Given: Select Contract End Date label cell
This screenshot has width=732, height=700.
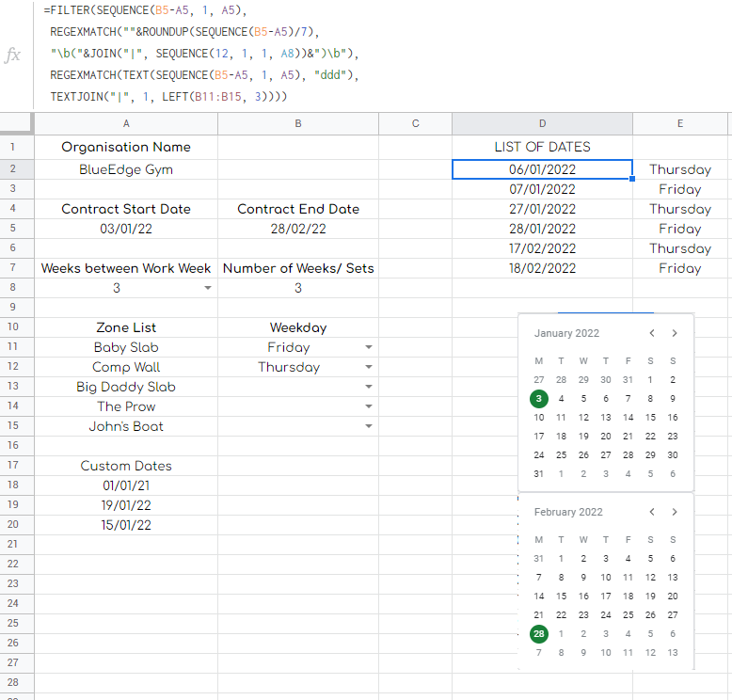Looking at the screenshot, I should [298, 209].
